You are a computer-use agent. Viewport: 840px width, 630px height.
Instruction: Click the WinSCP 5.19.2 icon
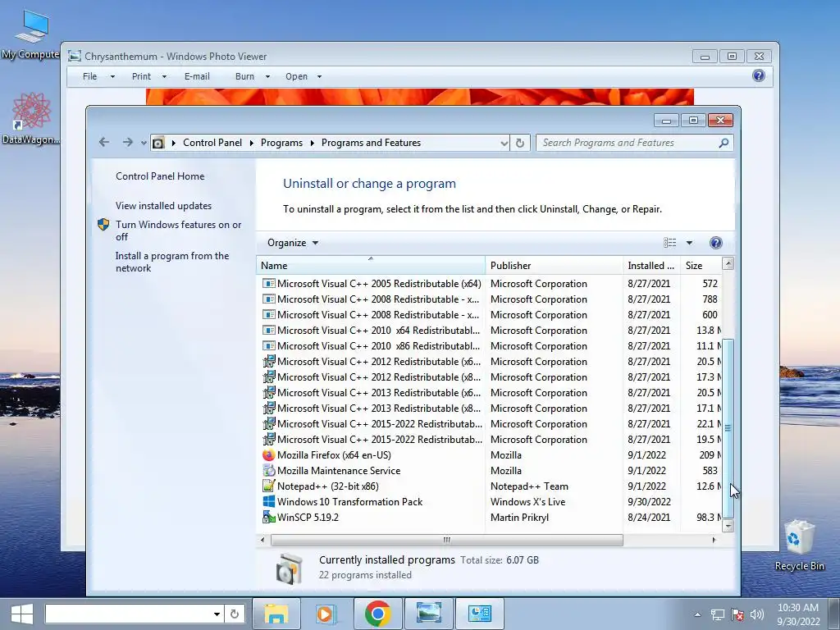coord(268,517)
